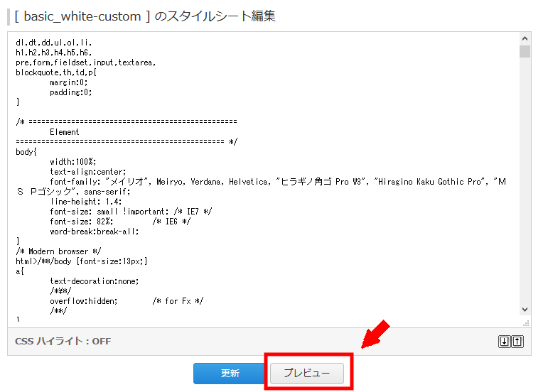Click the プレビュー preview button
Screen dimensions: 548x392
pos(307,373)
